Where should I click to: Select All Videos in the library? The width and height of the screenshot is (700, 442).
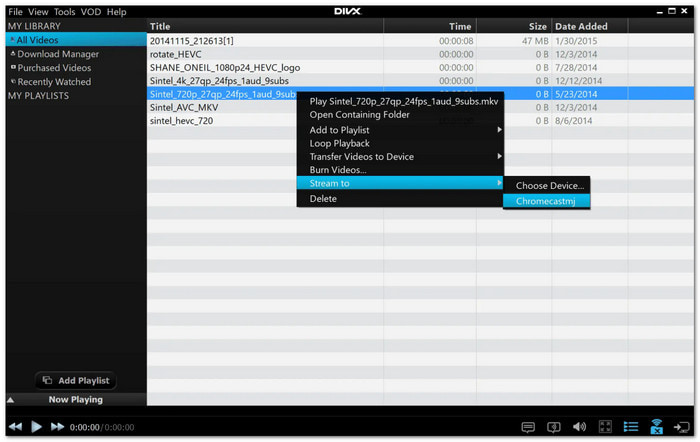tap(76, 40)
